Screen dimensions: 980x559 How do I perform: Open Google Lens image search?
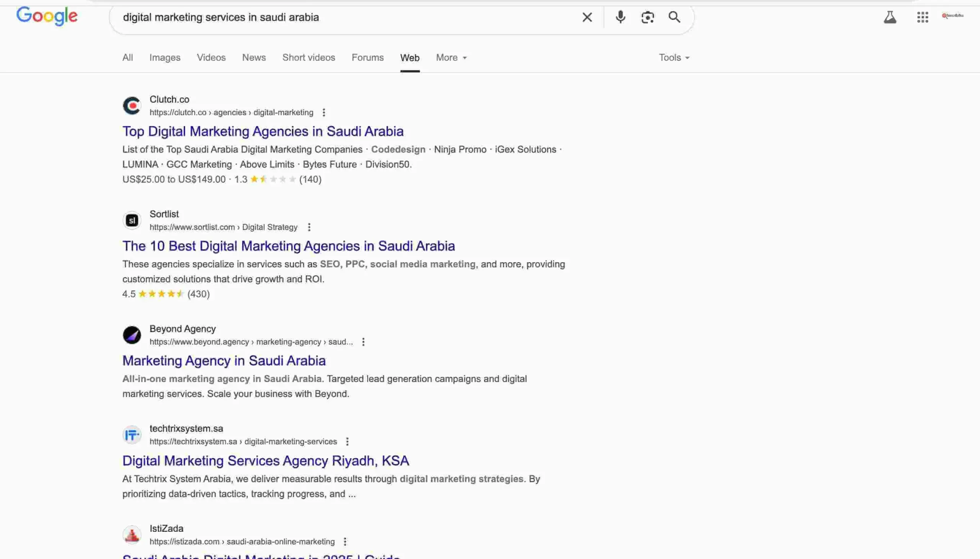tap(647, 17)
